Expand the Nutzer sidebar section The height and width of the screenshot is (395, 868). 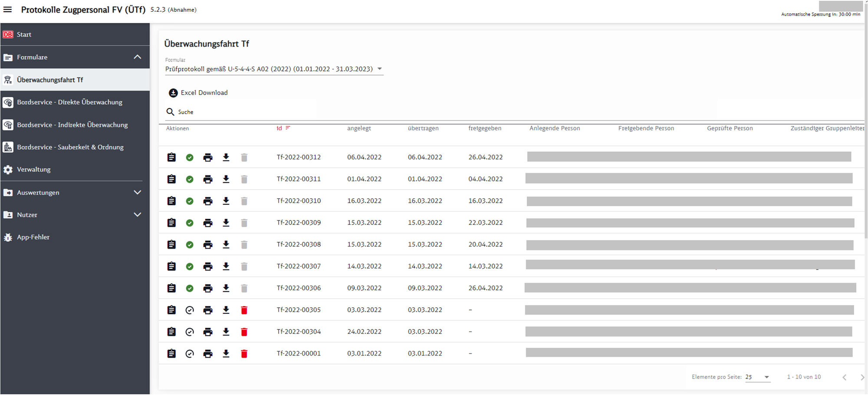137,215
